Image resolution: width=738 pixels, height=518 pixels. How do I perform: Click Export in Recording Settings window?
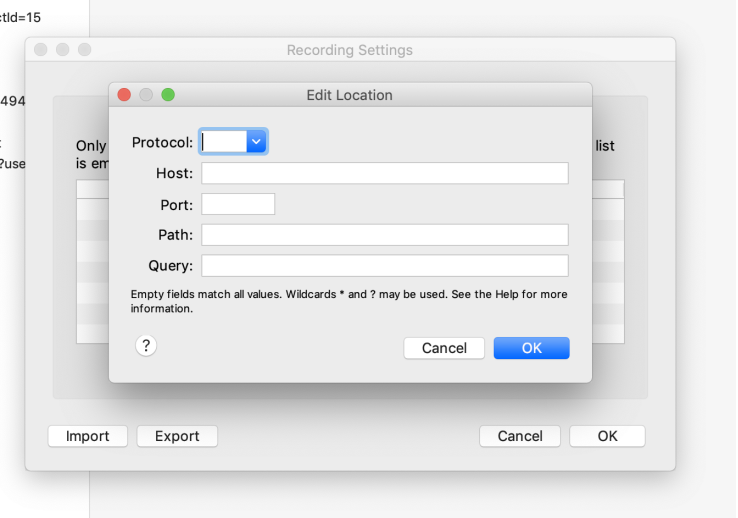click(177, 436)
